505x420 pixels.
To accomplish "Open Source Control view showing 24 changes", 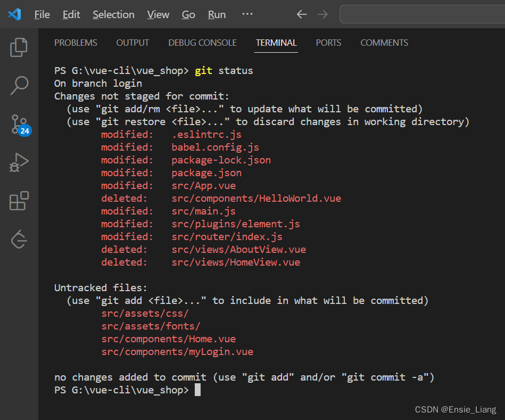I will (x=19, y=123).
